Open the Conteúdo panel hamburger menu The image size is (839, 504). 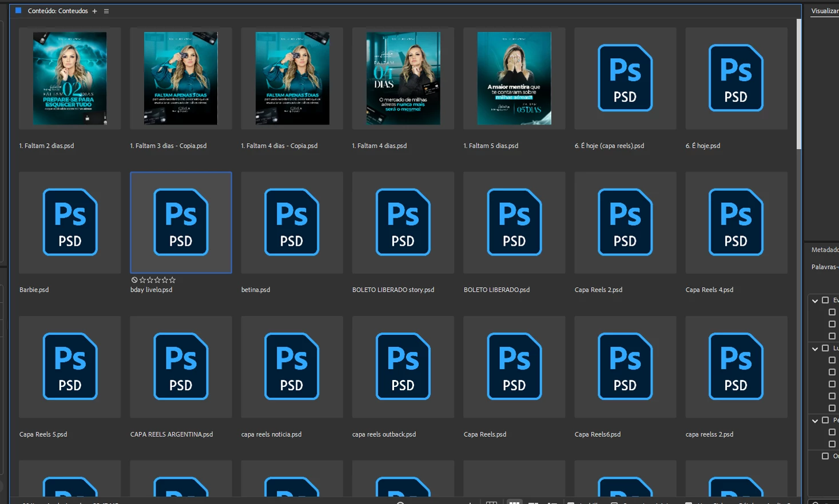tap(106, 11)
